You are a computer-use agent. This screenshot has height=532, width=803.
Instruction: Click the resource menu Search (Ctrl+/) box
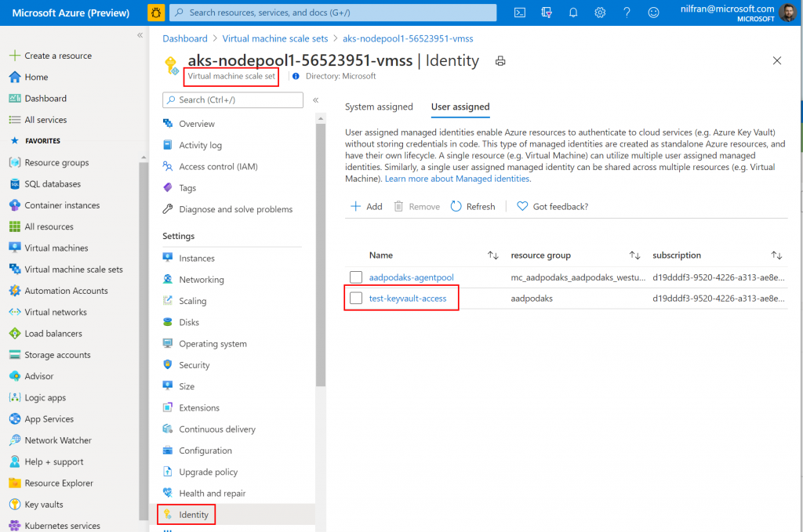pos(233,100)
